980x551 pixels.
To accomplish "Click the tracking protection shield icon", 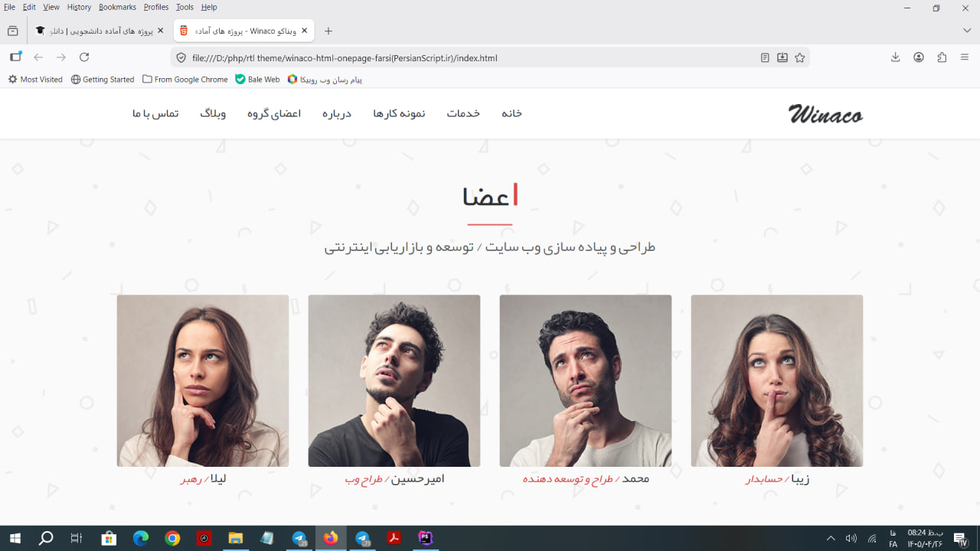I will pos(181,57).
